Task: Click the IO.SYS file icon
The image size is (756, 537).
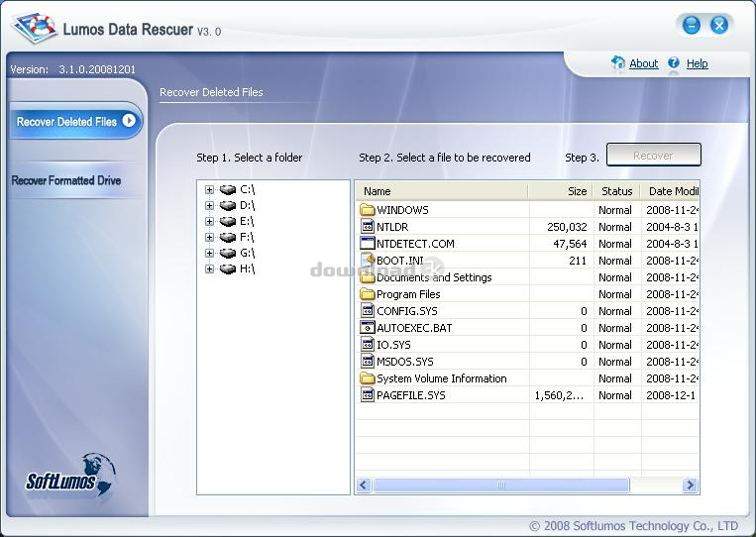Action: [x=368, y=344]
